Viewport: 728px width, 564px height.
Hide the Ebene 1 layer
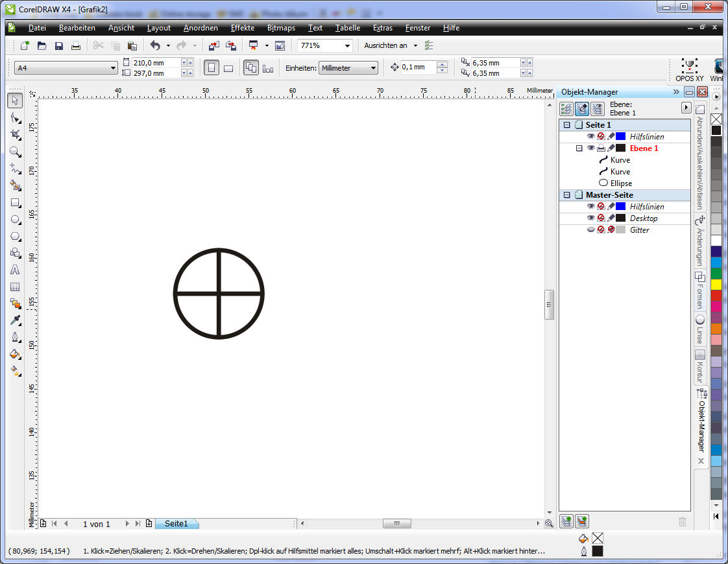point(590,148)
